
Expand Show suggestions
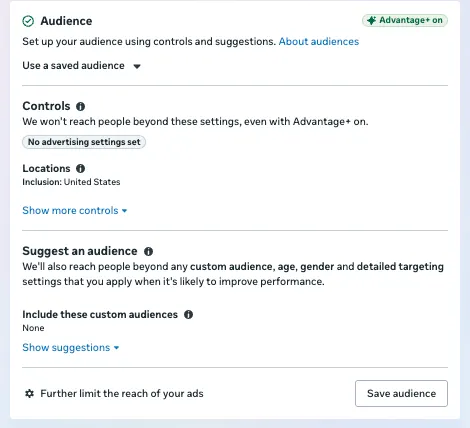[x=71, y=348]
